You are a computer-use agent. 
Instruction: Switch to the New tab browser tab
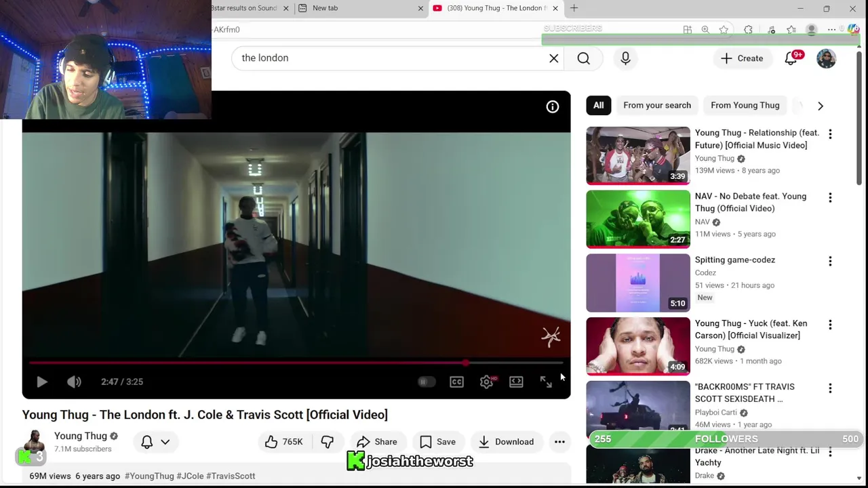(x=359, y=8)
